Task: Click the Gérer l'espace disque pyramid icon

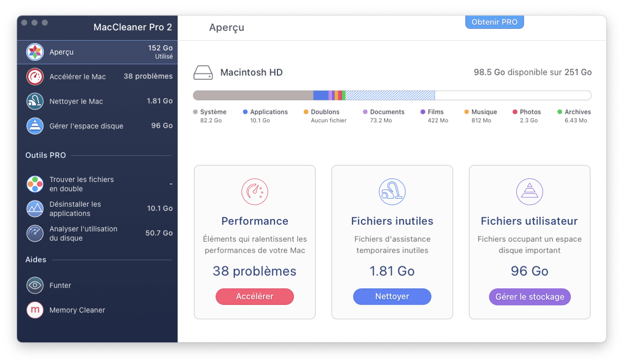Action: tap(35, 126)
